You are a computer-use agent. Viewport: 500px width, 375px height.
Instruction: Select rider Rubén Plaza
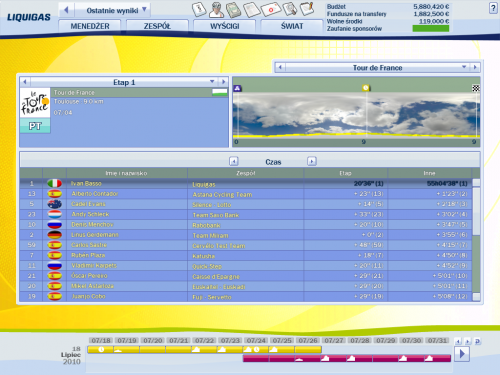[88, 255]
